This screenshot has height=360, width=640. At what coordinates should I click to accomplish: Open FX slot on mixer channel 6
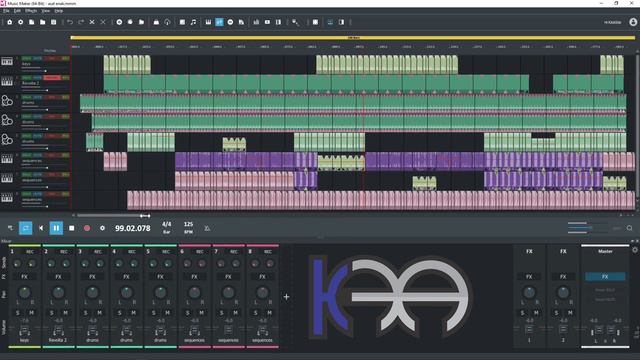pyautogui.click(x=194, y=277)
